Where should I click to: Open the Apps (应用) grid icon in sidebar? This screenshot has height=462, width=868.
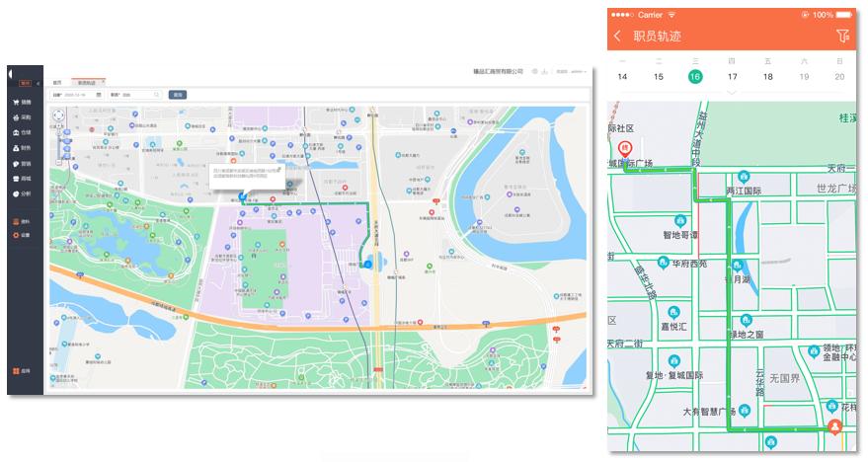pyautogui.click(x=16, y=371)
